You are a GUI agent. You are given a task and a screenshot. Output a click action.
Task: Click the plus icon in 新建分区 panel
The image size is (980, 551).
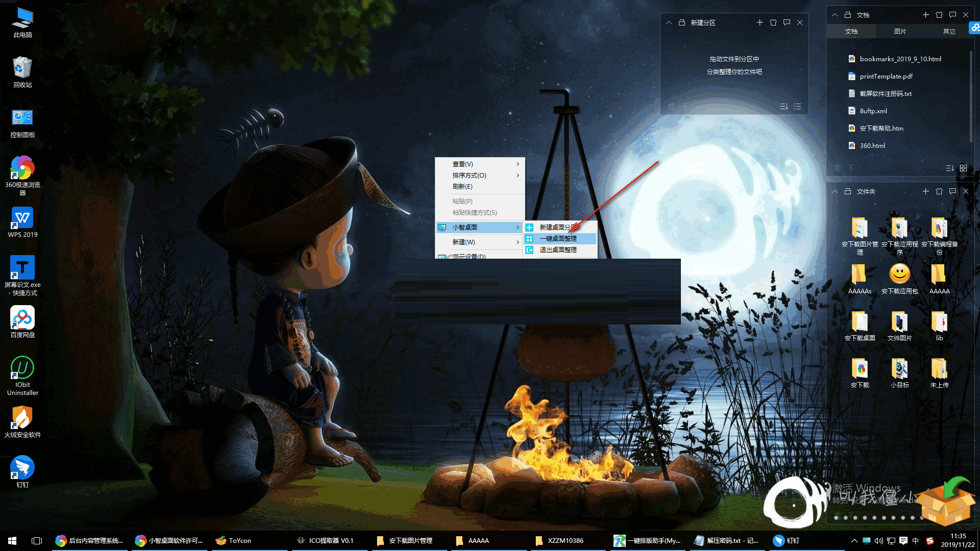click(x=759, y=22)
